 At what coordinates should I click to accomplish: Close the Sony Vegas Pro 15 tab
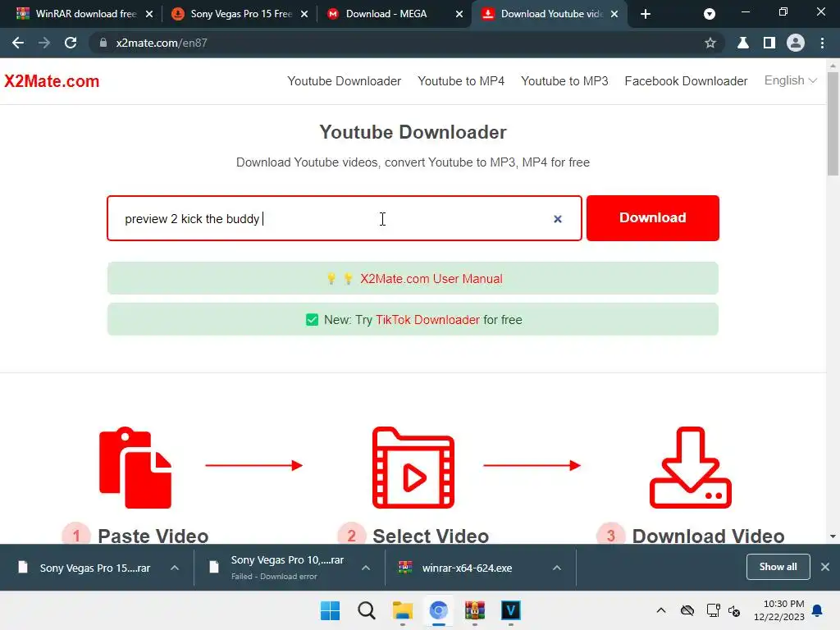[x=304, y=14]
